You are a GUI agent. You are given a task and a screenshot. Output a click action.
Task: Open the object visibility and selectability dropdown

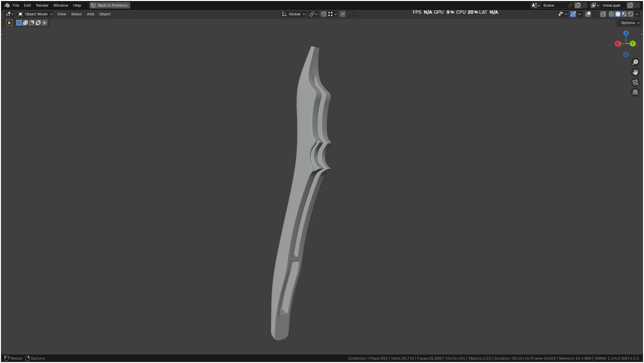562,14
